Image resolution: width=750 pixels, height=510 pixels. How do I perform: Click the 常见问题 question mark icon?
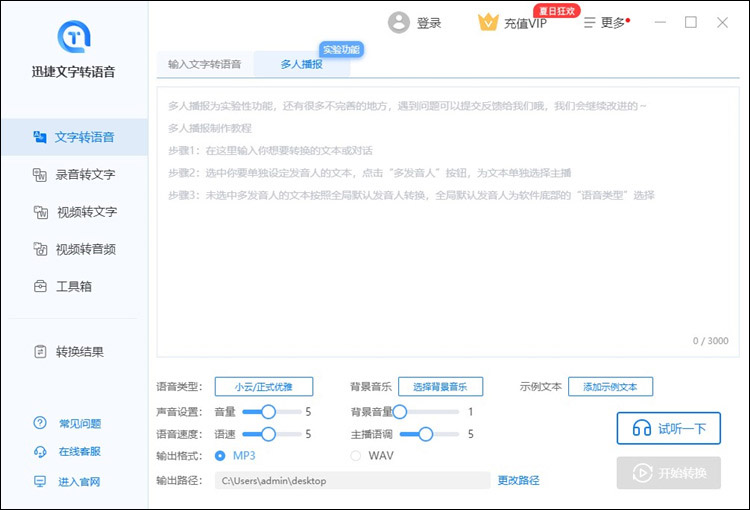(x=40, y=423)
